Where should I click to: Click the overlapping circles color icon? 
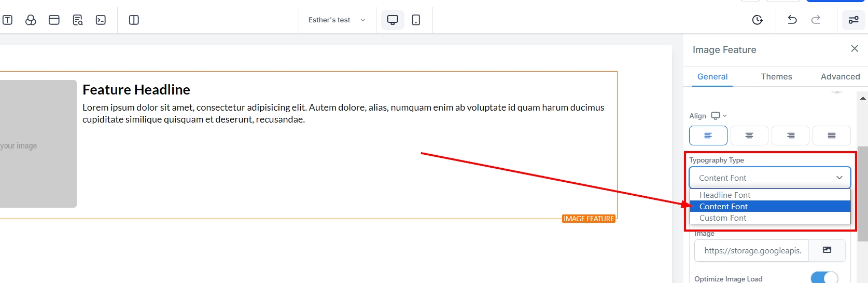click(31, 20)
